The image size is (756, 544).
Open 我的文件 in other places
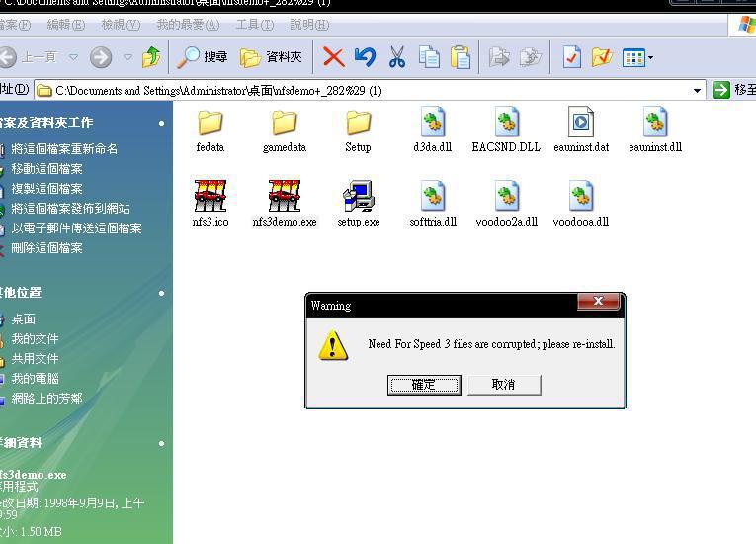click(35, 339)
